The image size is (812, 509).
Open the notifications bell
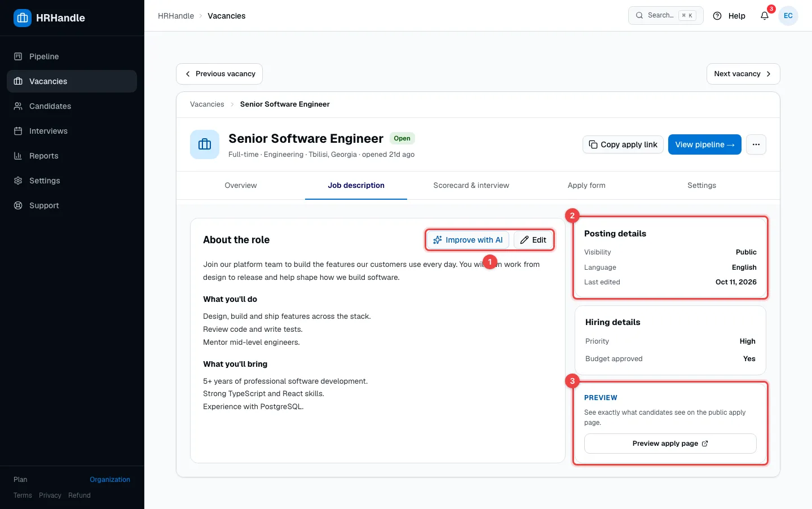[x=765, y=16]
